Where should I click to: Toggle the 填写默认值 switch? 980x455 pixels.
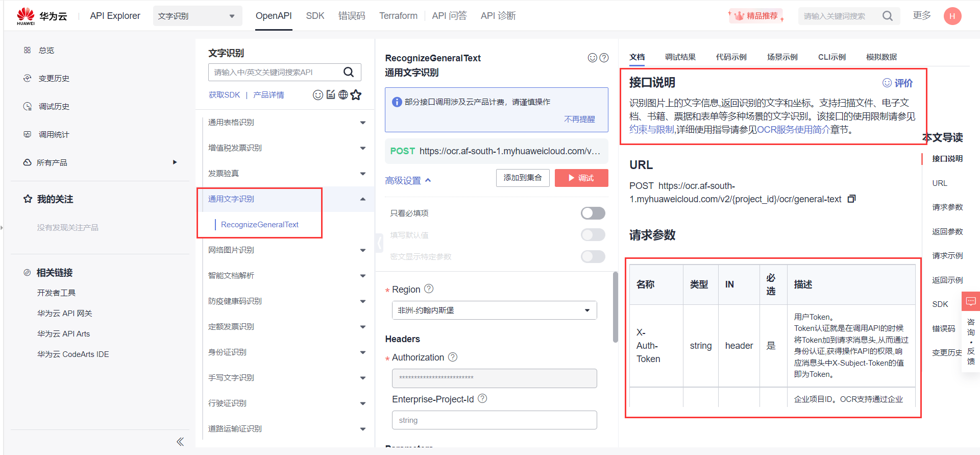tap(593, 235)
